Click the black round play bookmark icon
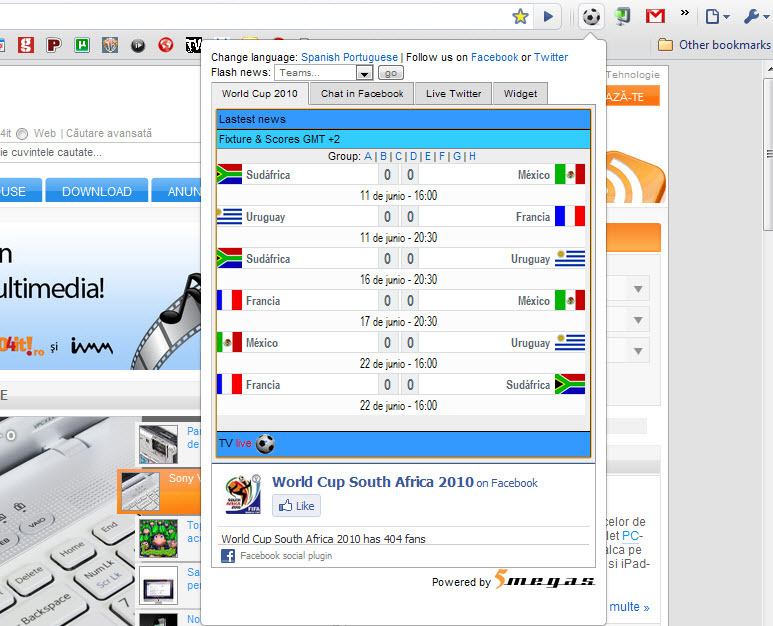 point(138,46)
